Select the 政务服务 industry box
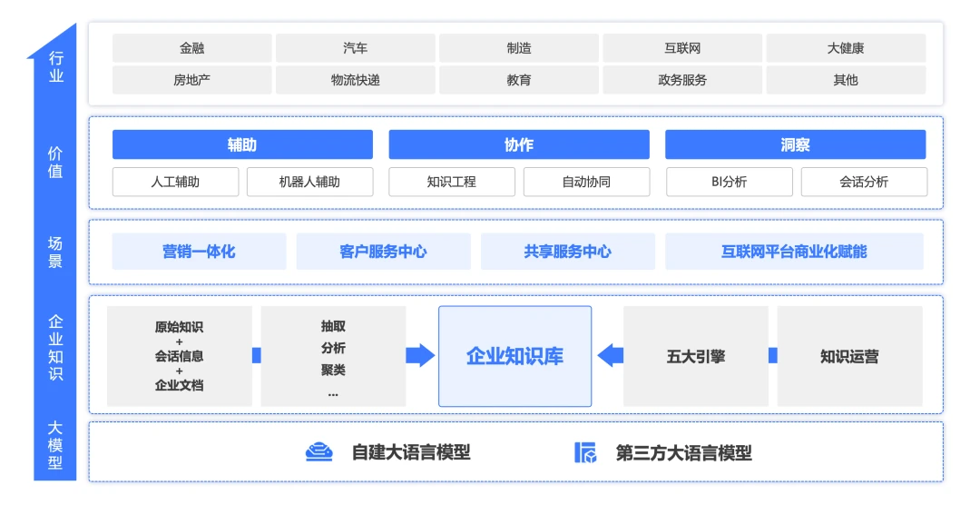This screenshot has height=505, width=980. click(x=682, y=80)
